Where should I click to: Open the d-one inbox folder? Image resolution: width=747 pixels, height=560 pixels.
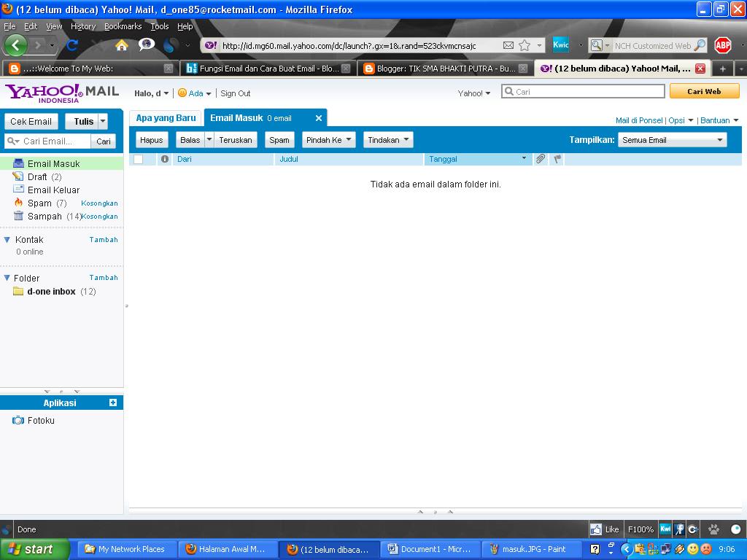coord(51,292)
